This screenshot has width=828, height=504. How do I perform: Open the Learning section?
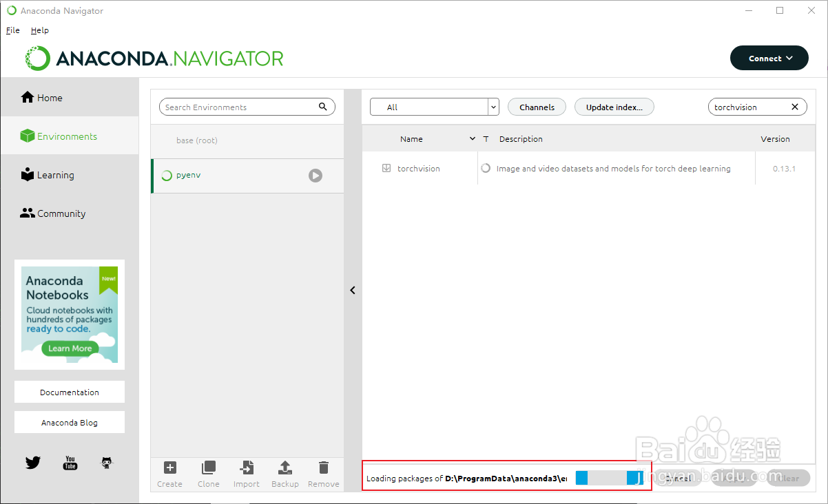69,175
